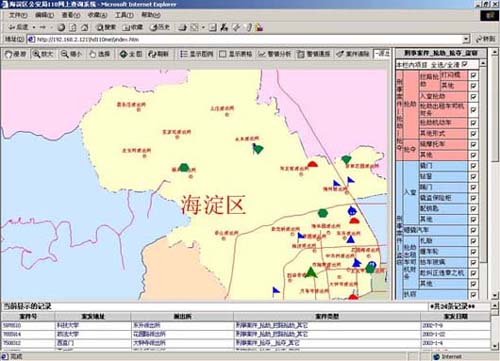Refresh the map with 刷新 icon
This screenshot has width=500, height=361.
click(x=159, y=54)
